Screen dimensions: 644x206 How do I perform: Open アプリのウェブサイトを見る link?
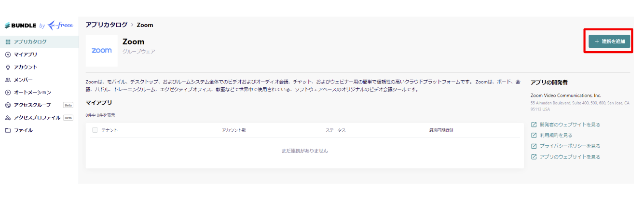(570, 157)
